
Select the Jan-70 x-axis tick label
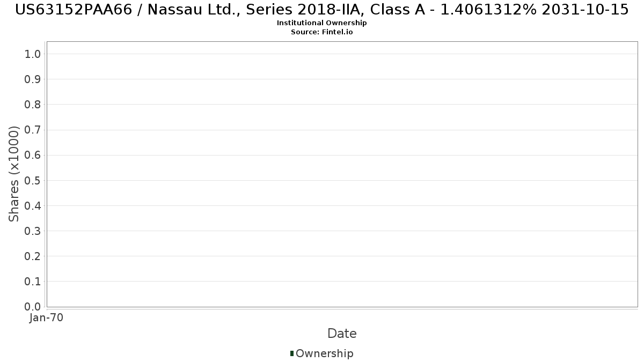coord(47,318)
